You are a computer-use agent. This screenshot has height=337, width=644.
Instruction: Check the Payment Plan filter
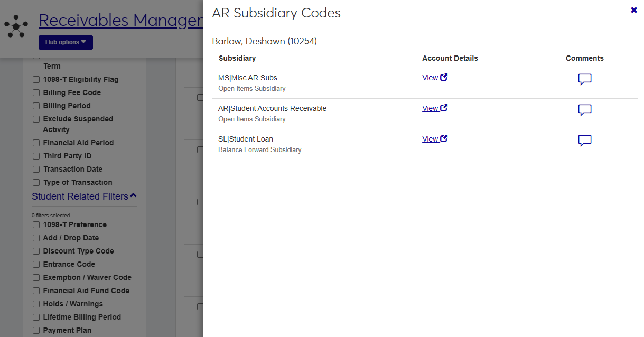[x=36, y=330]
